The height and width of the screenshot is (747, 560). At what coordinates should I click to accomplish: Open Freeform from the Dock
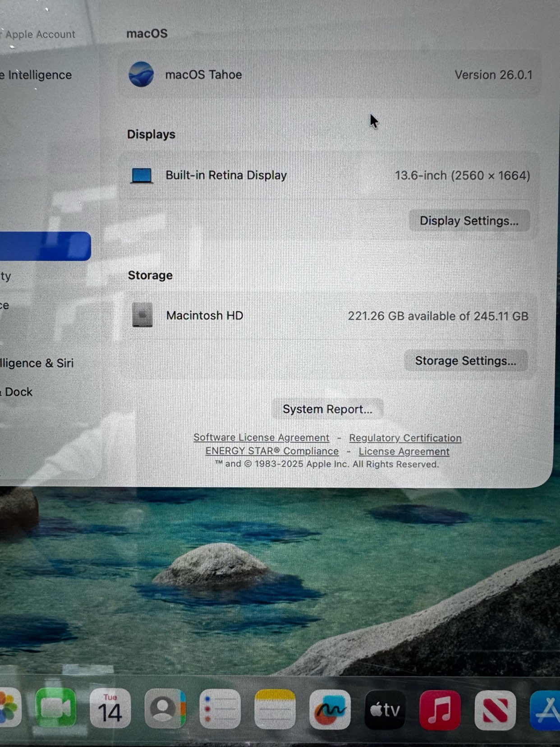(330, 710)
